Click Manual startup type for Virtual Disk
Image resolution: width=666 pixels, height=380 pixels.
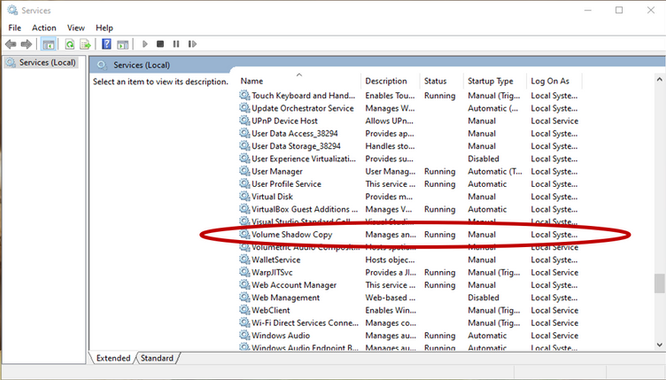pos(482,197)
